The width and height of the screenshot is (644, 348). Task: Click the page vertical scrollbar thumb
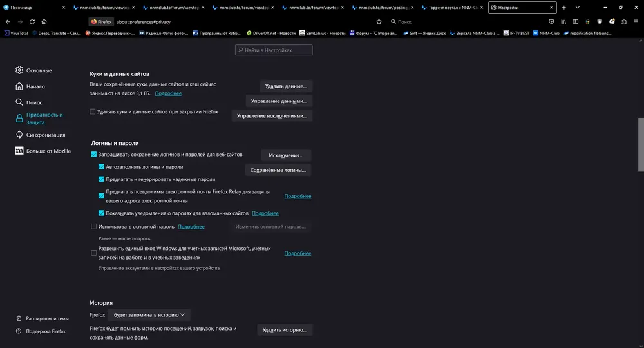click(x=641, y=144)
